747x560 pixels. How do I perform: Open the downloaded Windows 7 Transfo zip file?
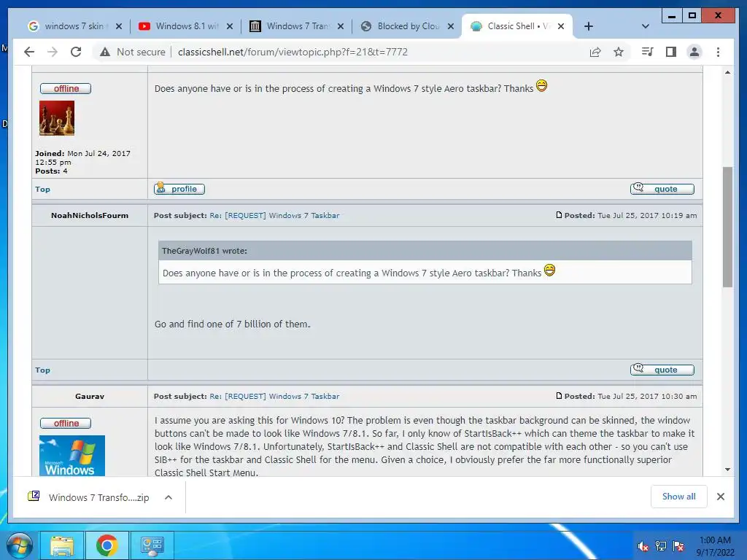pyautogui.click(x=89, y=497)
